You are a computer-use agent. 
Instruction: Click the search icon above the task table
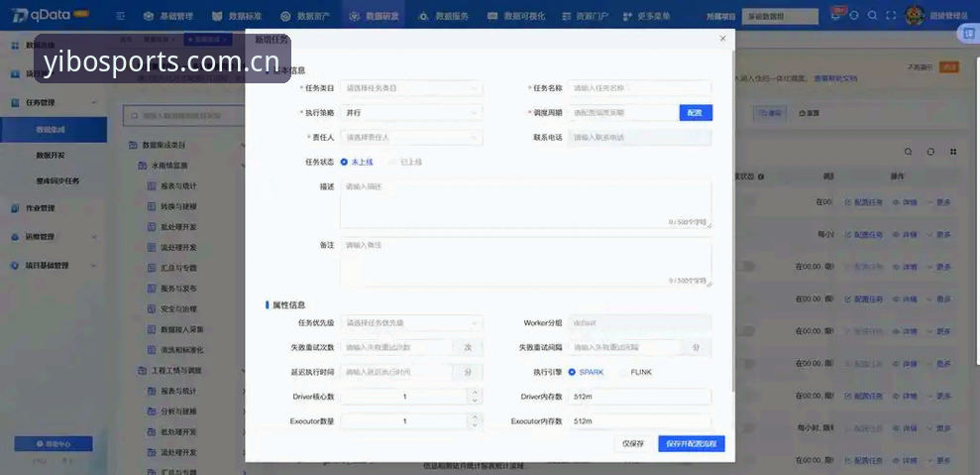coord(908,152)
